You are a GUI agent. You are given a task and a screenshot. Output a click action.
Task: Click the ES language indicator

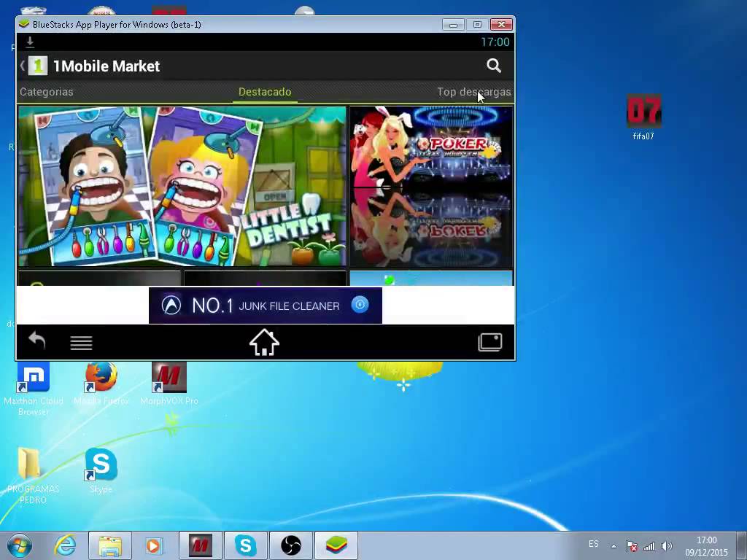[594, 544]
